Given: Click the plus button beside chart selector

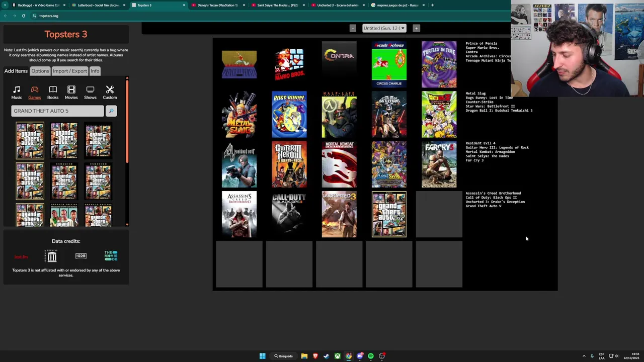Looking at the screenshot, I should click(x=416, y=28).
